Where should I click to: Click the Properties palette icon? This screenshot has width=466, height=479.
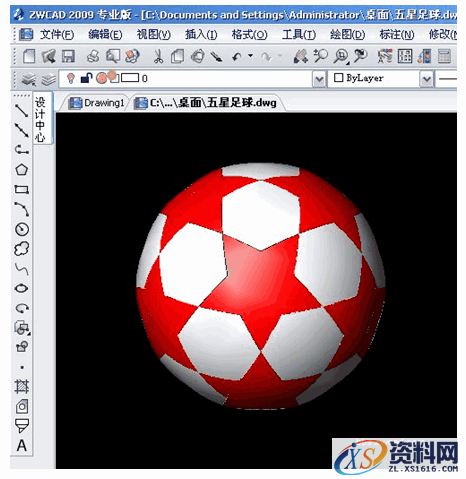click(385, 56)
